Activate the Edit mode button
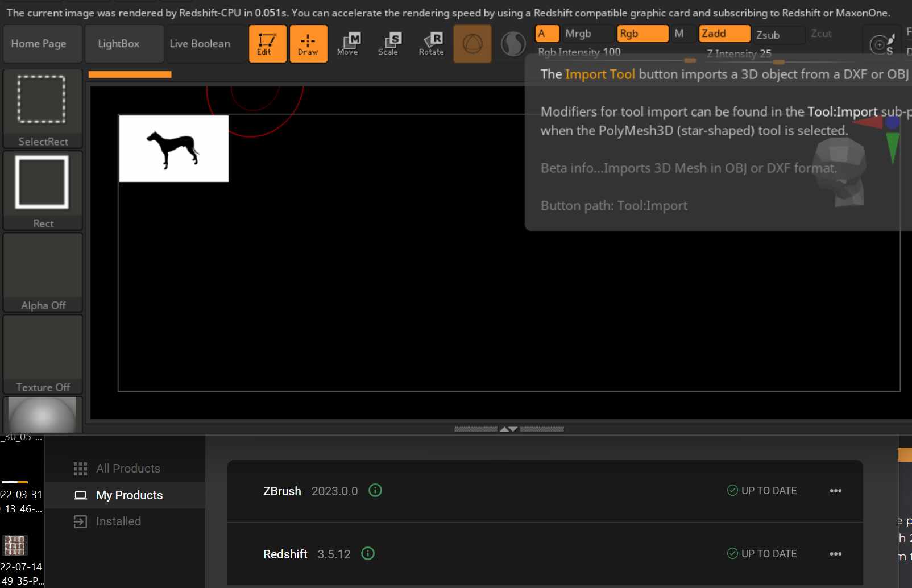Screen dimensions: 912x588 [x=267, y=44]
